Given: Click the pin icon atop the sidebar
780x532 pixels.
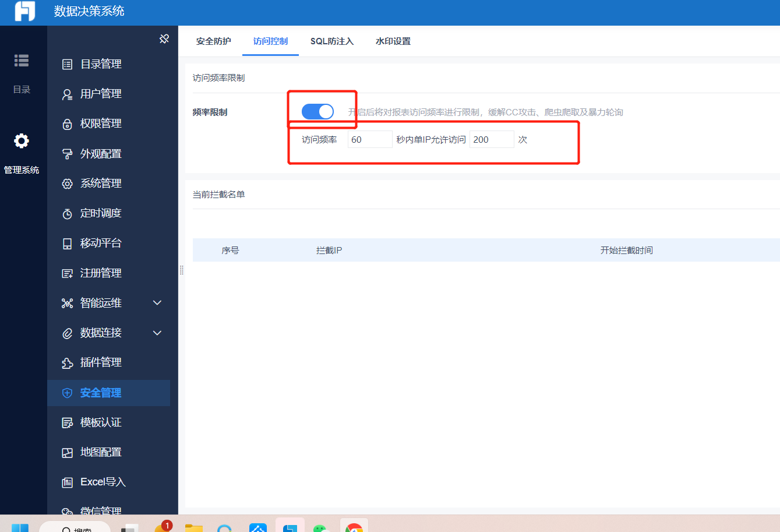Looking at the screenshot, I should coord(164,39).
